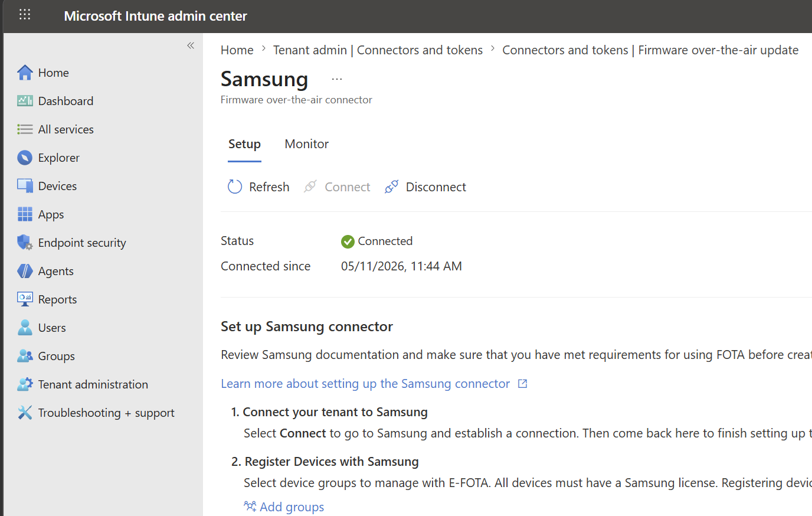Open Firmware over-the-air update breadcrumb

point(650,50)
